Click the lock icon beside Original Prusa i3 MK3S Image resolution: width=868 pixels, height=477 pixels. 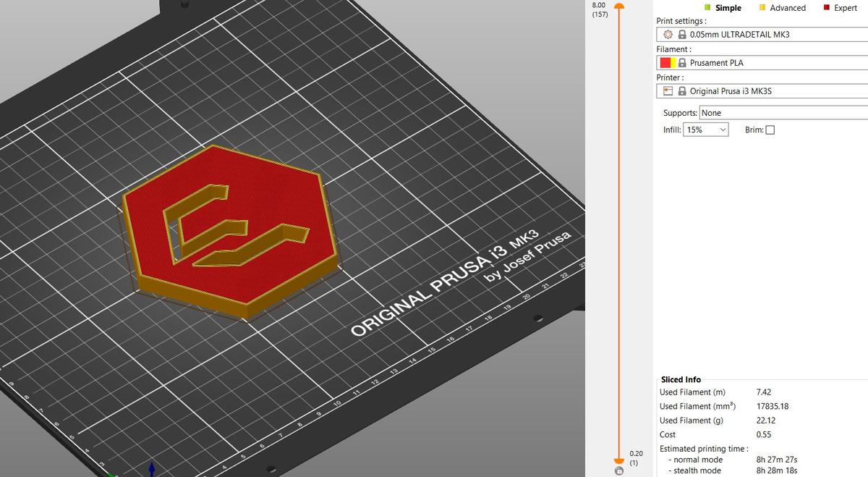click(681, 91)
